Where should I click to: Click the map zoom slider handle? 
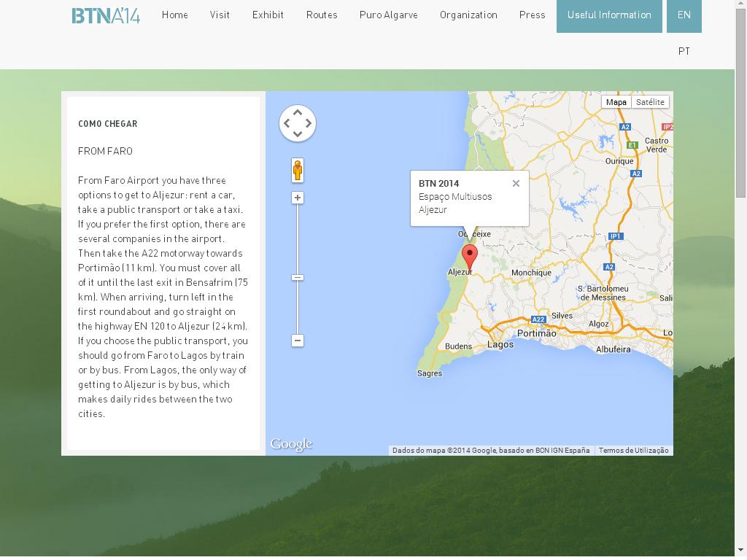pos(298,278)
